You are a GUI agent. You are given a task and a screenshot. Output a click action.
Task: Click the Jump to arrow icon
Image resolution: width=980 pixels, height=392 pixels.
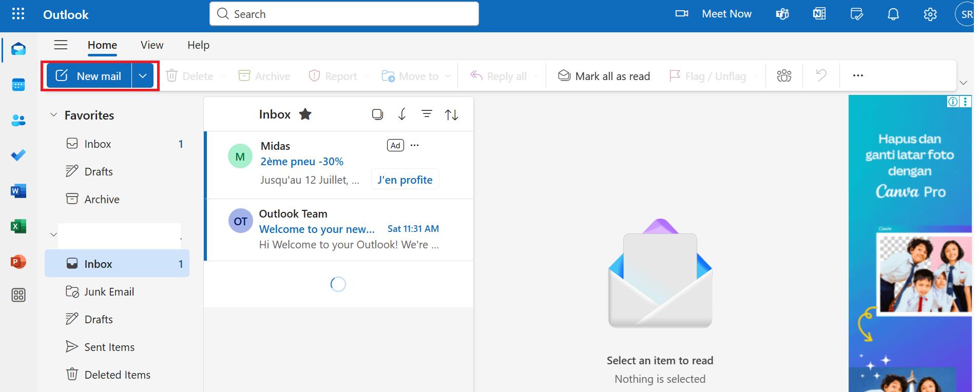coord(402,114)
